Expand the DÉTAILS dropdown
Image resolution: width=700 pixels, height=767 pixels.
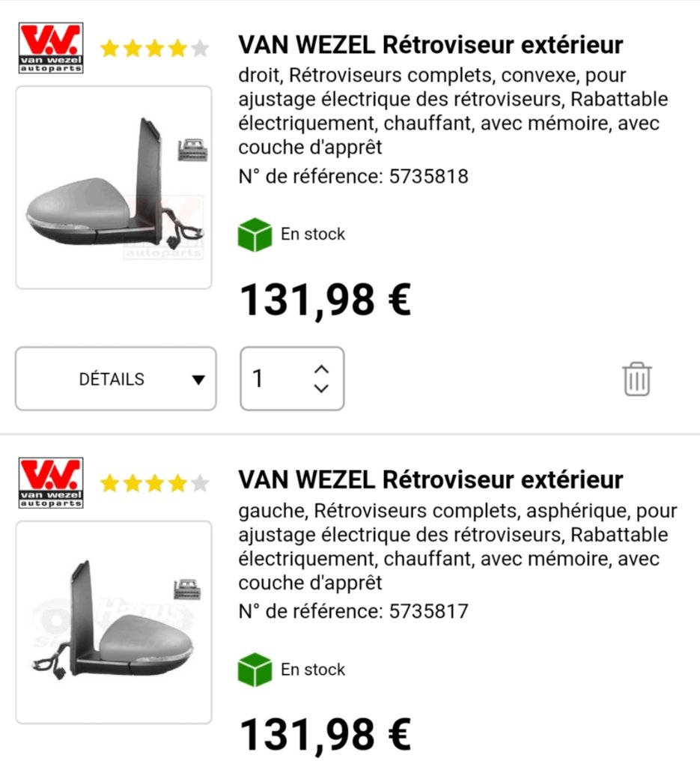click(116, 379)
